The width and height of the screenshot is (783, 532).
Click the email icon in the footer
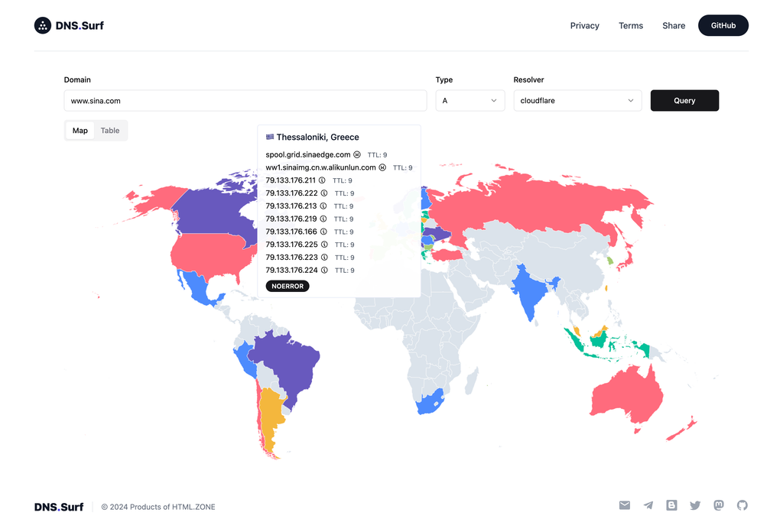coord(625,505)
